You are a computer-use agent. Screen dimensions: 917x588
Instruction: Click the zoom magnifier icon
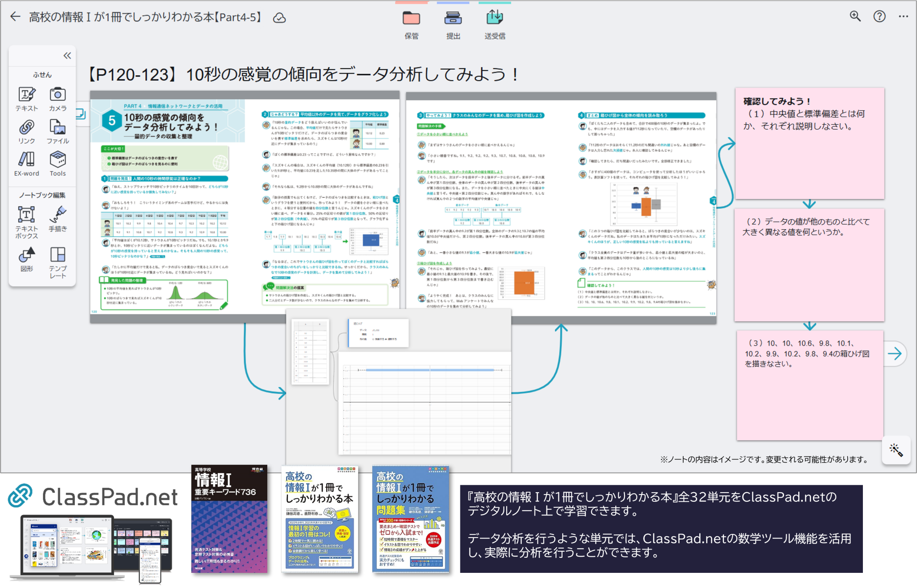(x=855, y=16)
